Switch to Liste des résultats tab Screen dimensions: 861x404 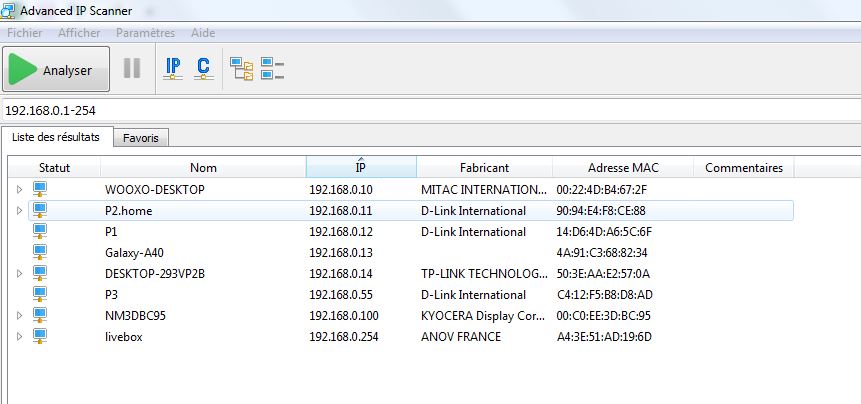[x=56, y=137]
